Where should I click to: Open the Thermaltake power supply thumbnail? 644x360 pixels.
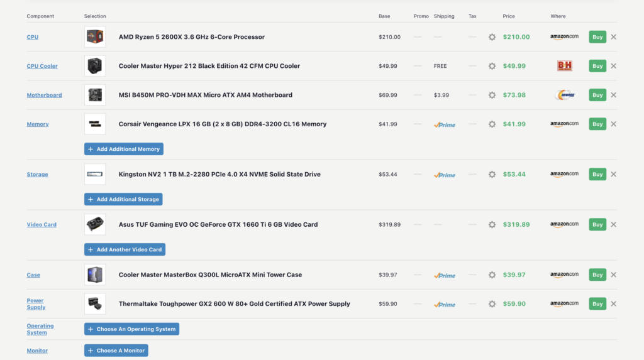coord(95,303)
